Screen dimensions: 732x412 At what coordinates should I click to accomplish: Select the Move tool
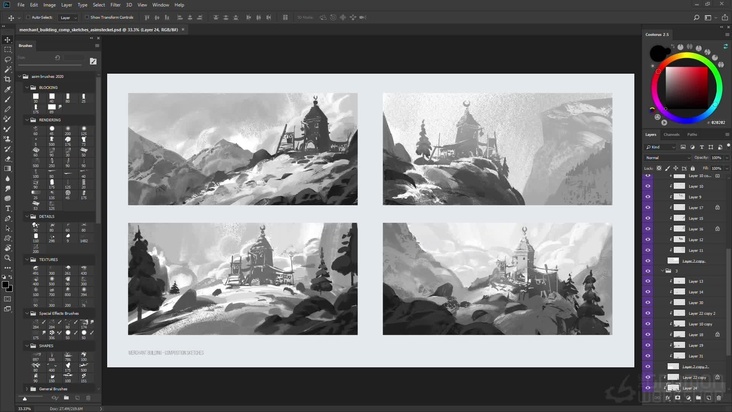(x=7, y=40)
